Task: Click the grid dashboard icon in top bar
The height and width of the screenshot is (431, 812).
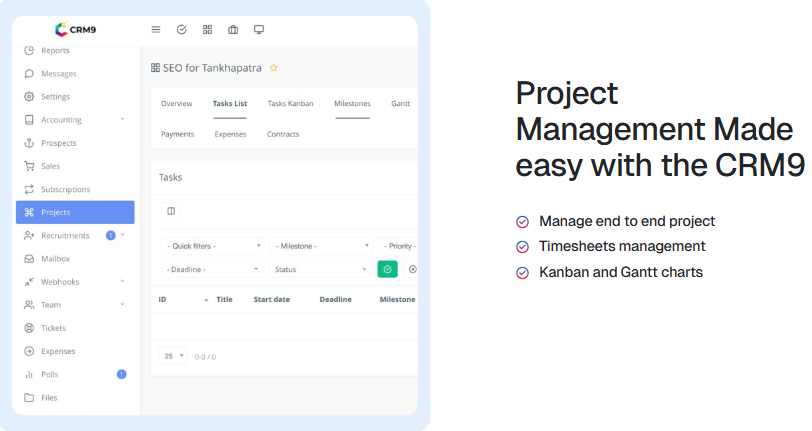Action: [x=207, y=29]
